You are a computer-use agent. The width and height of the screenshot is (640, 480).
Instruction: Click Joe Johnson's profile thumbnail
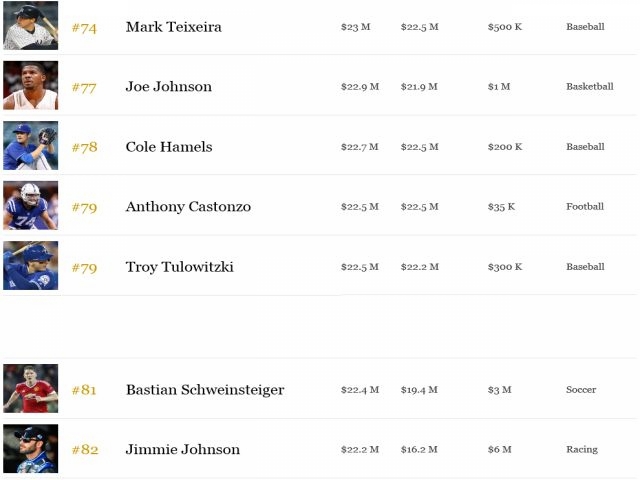click(31, 85)
